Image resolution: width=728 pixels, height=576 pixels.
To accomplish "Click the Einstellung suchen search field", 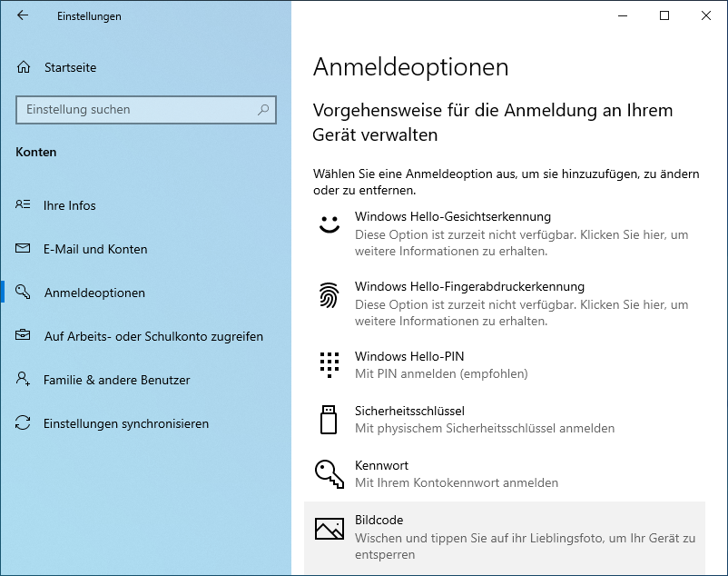I will pyautogui.click(x=136, y=110).
